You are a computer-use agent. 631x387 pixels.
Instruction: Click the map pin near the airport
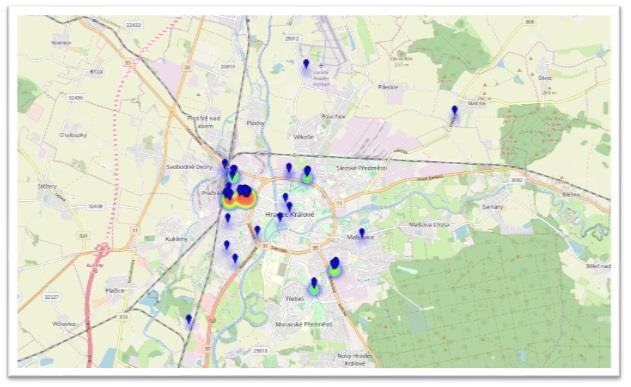coord(306,64)
